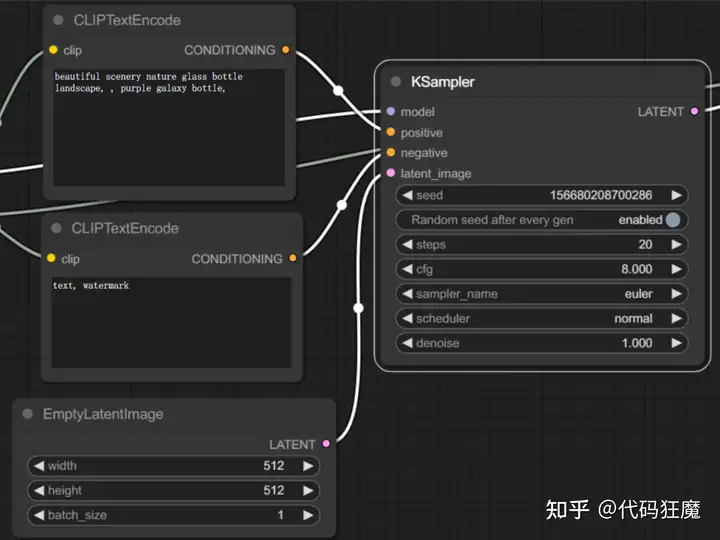Decrease height with the left arrow
The image size is (720, 540).
[39, 490]
